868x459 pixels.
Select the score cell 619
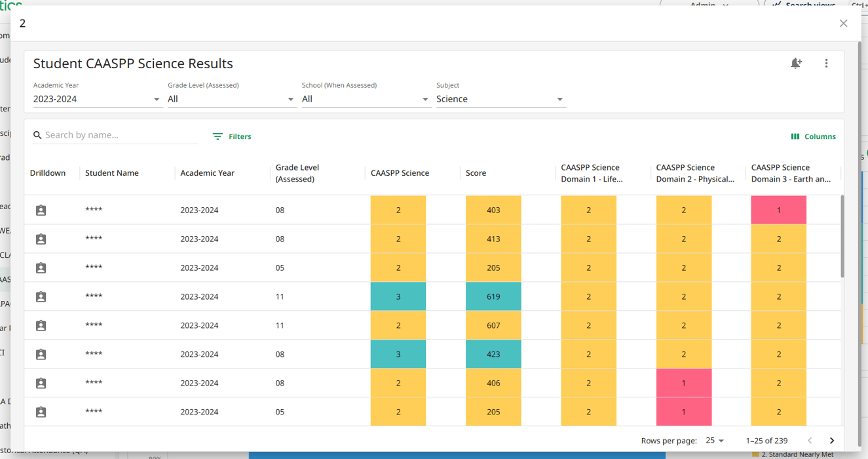click(493, 297)
